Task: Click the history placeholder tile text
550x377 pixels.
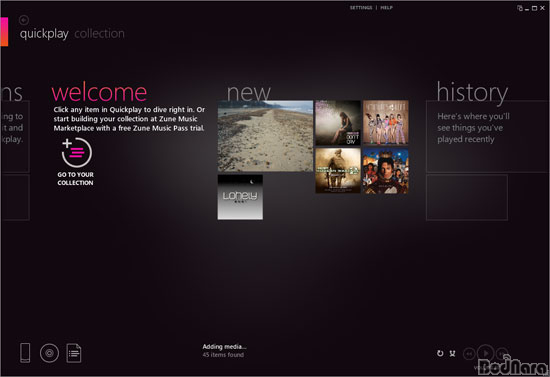Action: [473, 128]
